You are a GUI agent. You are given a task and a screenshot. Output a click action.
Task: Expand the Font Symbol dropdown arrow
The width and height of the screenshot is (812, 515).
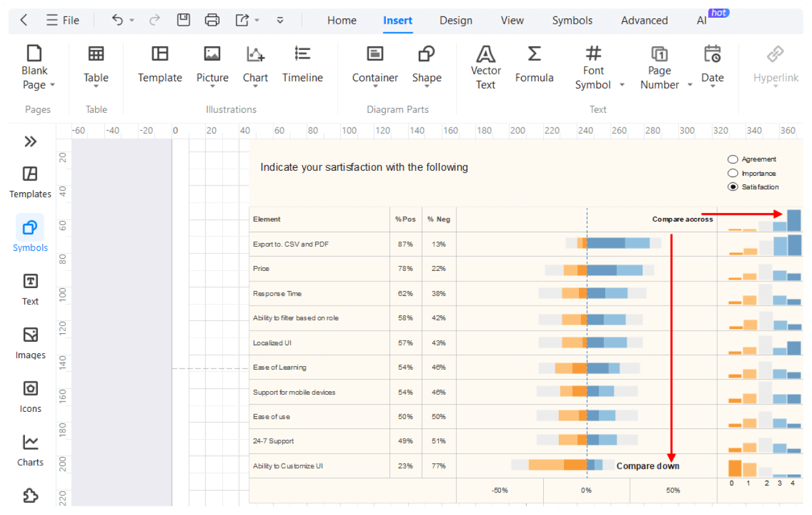(x=622, y=85)
